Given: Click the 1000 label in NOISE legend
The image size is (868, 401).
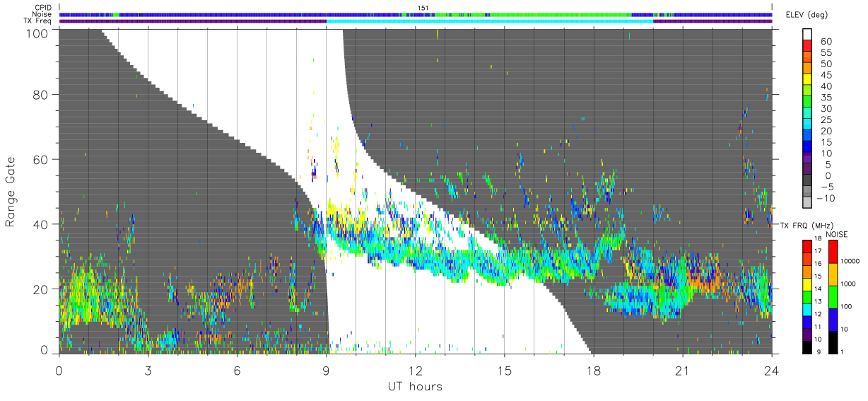Looking at the screenshot, I should pyautogui.click(x=847, y=283).
